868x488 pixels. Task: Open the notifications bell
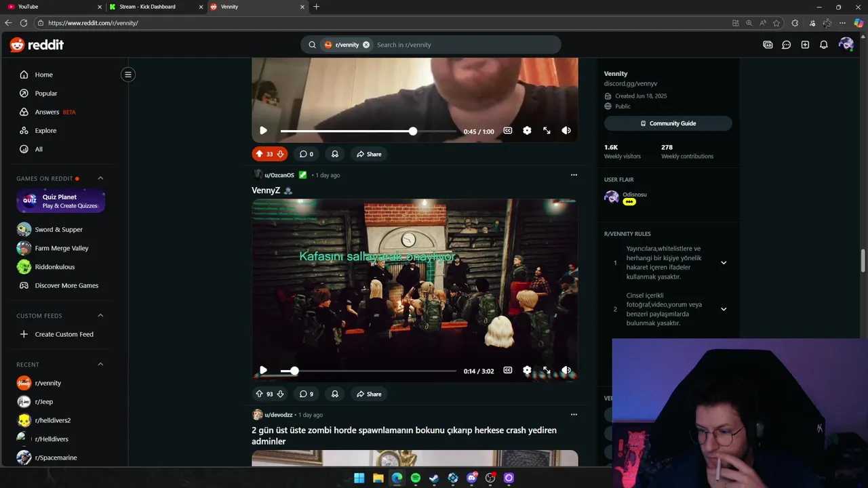pos(823,45)
